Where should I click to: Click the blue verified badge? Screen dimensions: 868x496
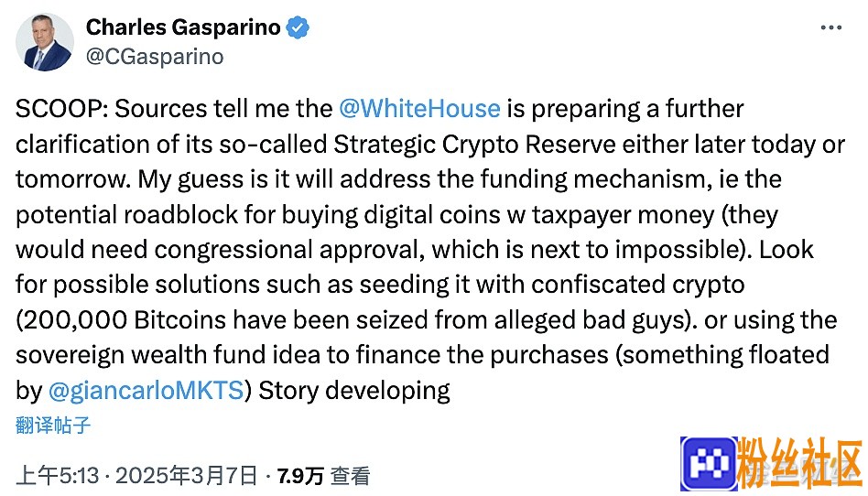coord(298,27)
